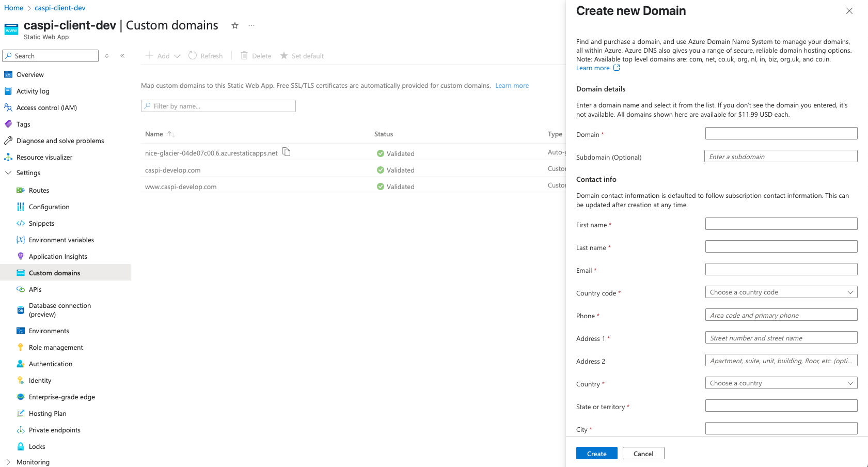Expand the Country code dropdown

781,292
